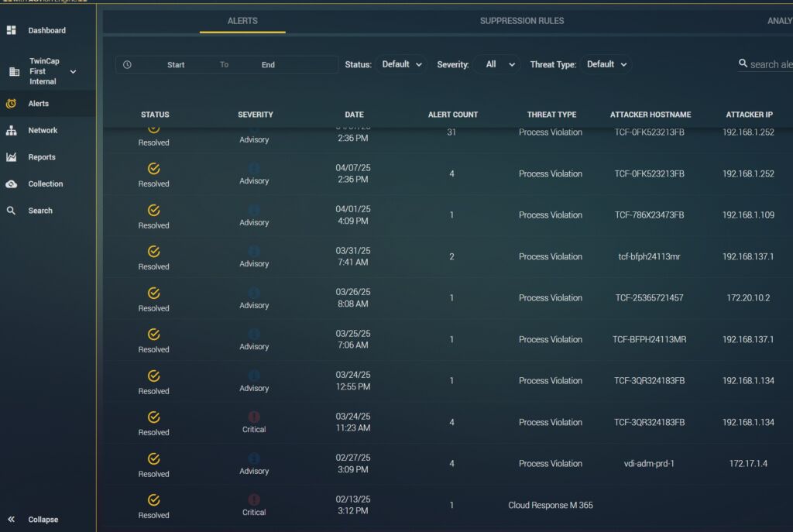The height and width of the screenshot is (532, 793).
Task: Sort by the THREAT TYPE column header
Action: coord(551,115)
